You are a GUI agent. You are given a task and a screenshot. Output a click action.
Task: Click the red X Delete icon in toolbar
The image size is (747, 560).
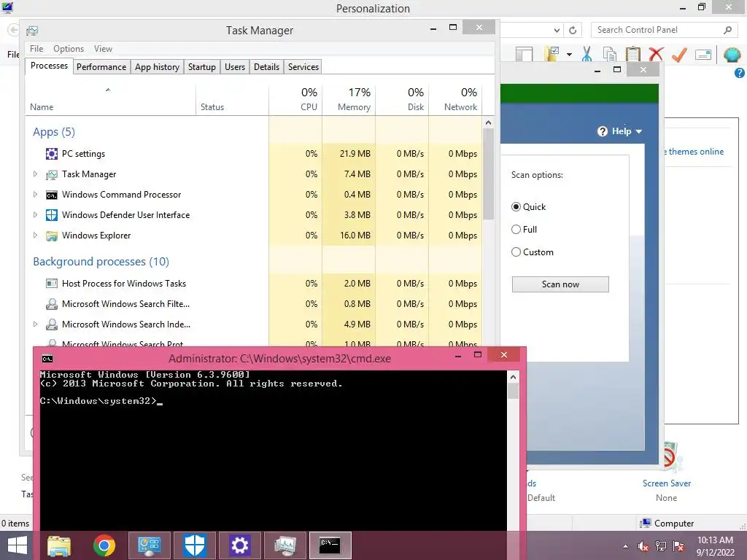pos(656,54)
